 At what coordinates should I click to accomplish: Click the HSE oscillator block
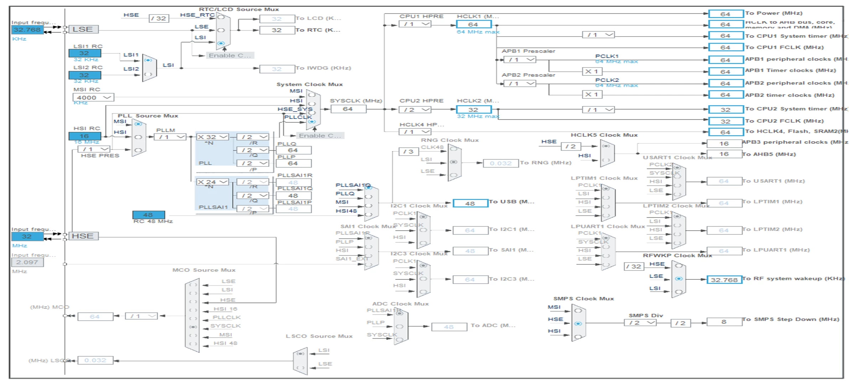83,236
